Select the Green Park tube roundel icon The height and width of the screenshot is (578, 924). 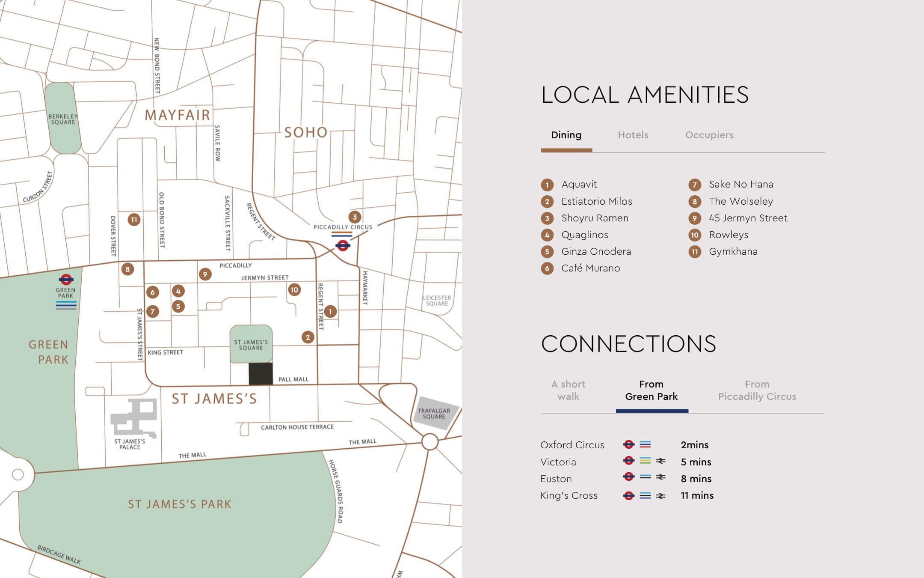[x=66, y=279]
